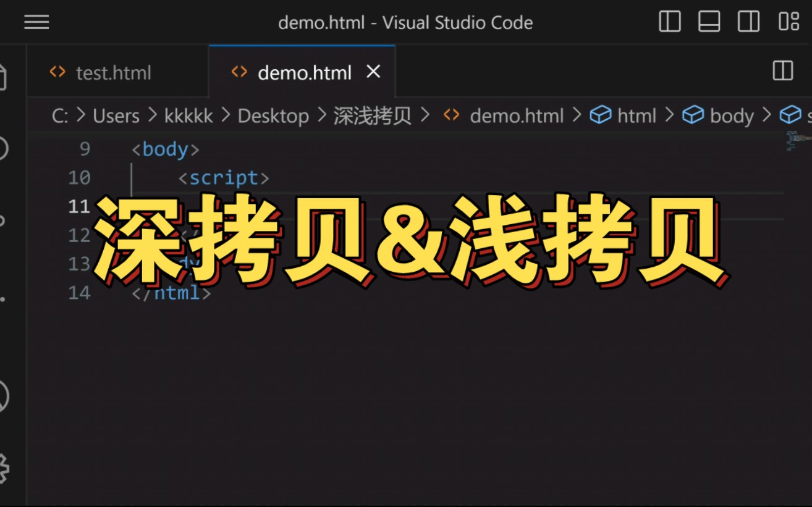Close the demo.html tab
Screen dimensions: 812x507
(x=373, y=72)
